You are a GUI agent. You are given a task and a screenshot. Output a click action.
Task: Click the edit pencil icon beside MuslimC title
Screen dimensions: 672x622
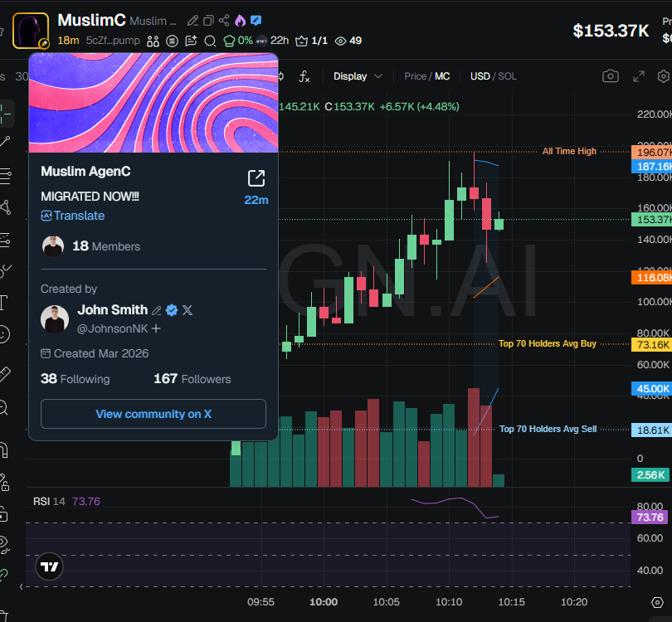[192, 21]
